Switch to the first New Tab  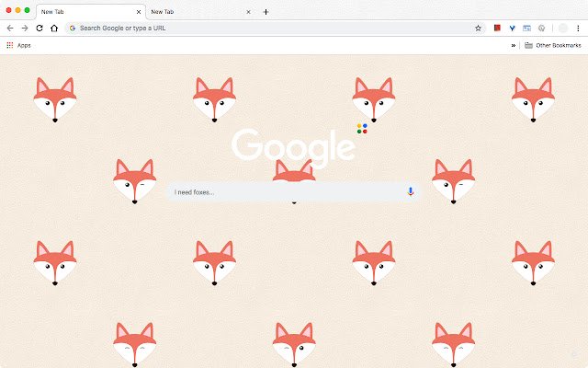click(90, 12)
